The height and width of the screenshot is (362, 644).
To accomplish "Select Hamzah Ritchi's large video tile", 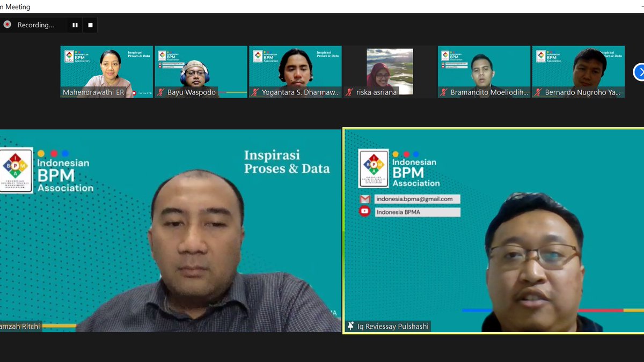I will tap(170, 231).
